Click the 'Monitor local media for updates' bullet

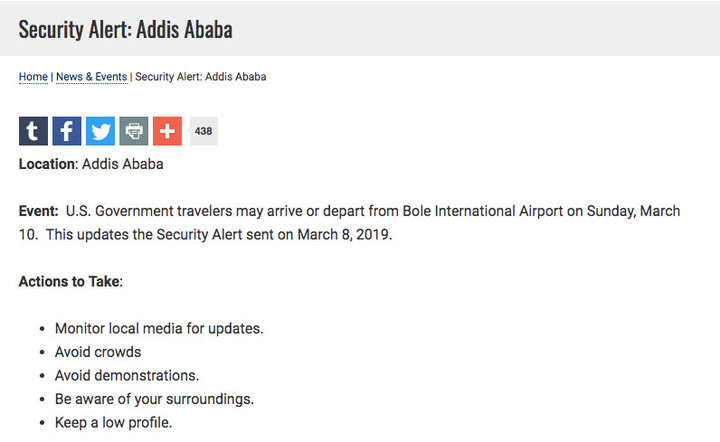tap(159, 329)
